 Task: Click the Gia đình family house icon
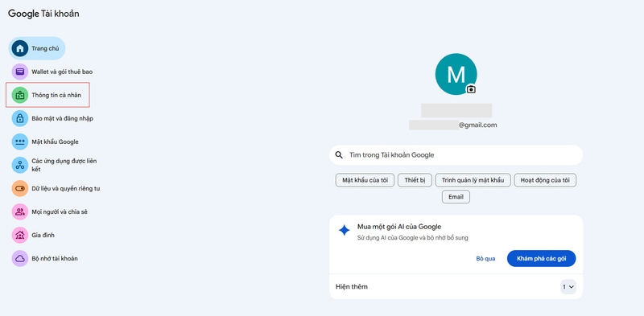[19, 236]
